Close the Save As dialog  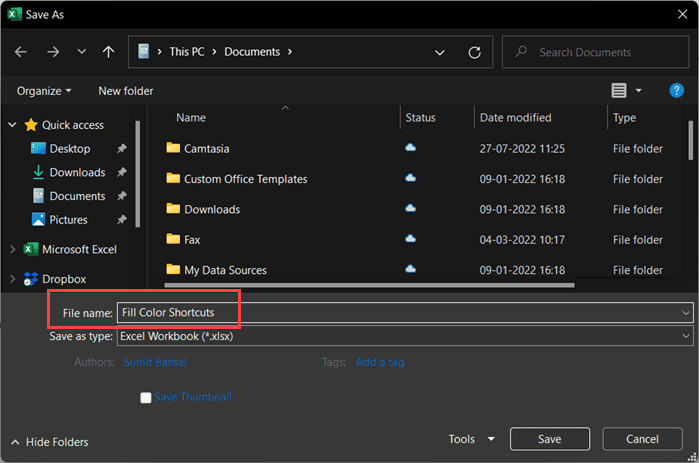click(x=683, y=14)
